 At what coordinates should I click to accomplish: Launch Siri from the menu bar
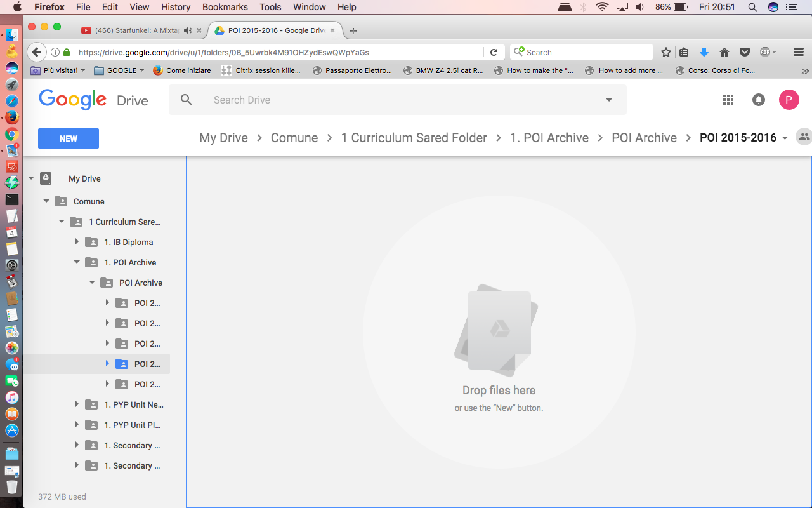tap(773, 7)
